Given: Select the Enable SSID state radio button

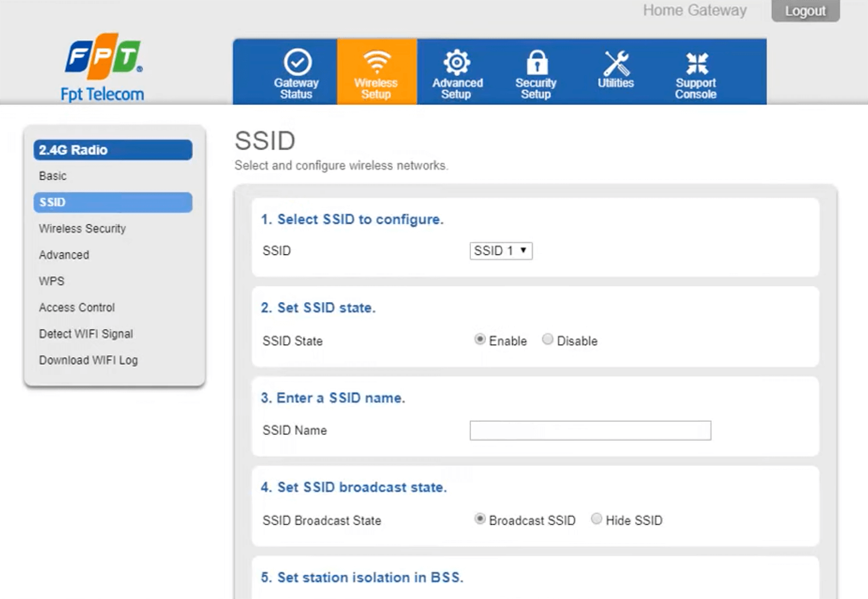Looking at the screenshot, I should click(480, 340).
